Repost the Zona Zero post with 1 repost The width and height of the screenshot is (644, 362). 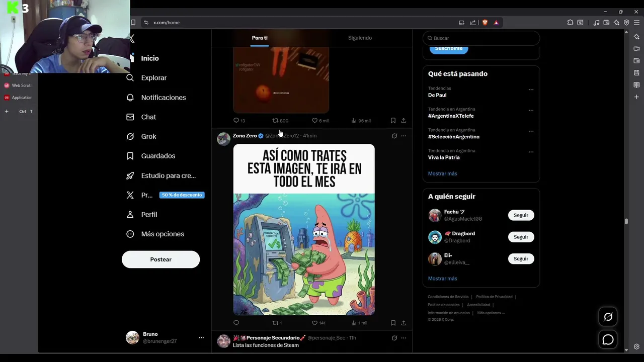click(x=277, y=323)
